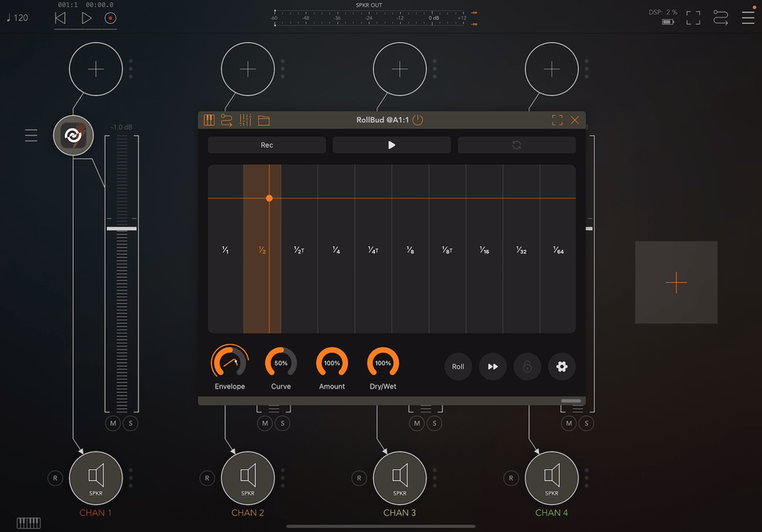Arm recording on CHAN 4 with the R button
The width and height of the screenshot is (762, 532).
510,478
